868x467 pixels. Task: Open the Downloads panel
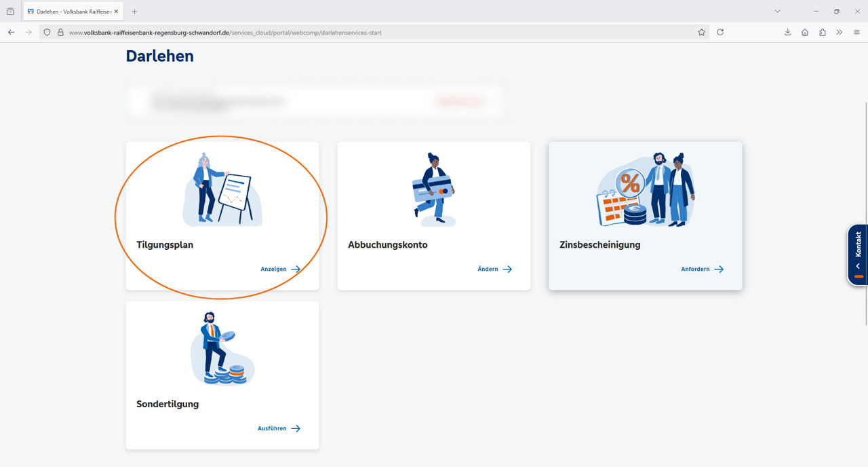pyautogui.click(x=787, y=32)
